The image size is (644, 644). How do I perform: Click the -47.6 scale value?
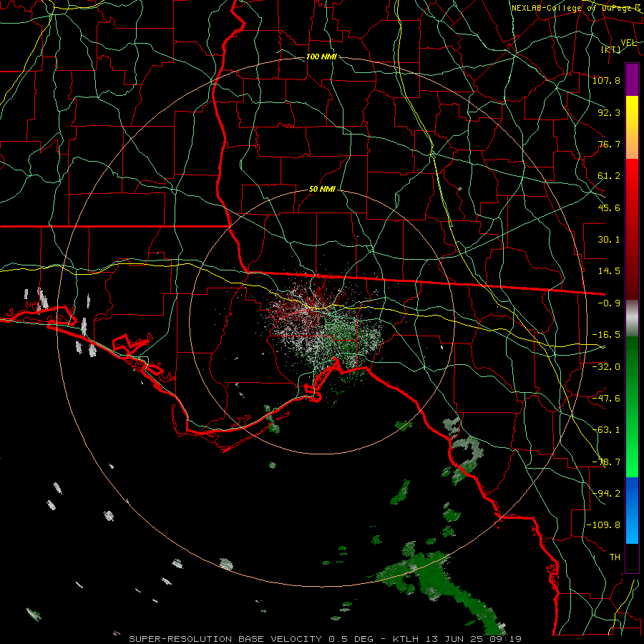(606, 398)
